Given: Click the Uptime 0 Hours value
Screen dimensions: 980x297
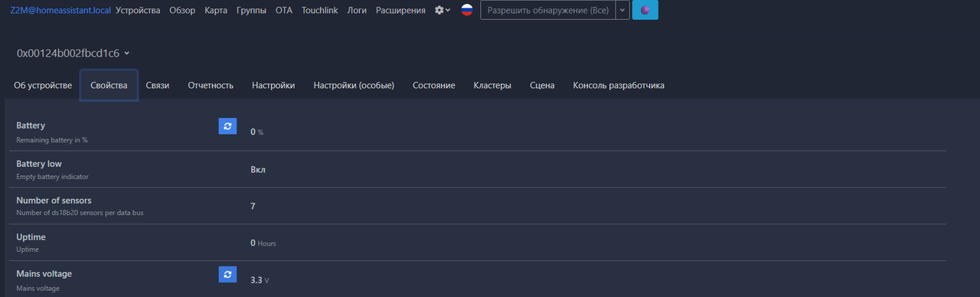Looking at the screenshot, I should [x=263, y=243].
